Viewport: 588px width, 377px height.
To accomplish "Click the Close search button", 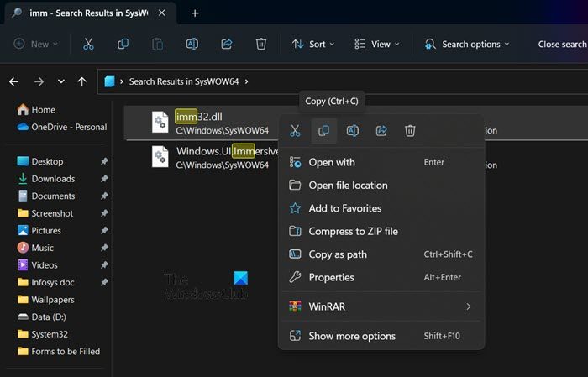I will [562, 44].
